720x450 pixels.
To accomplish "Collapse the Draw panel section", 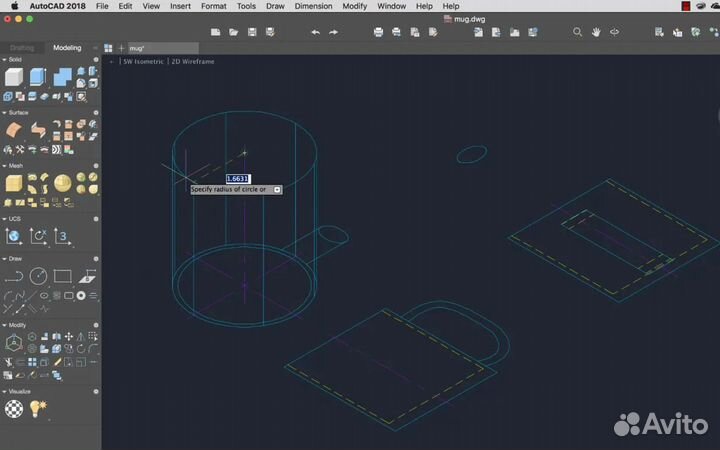I will (x=4, y=259).
